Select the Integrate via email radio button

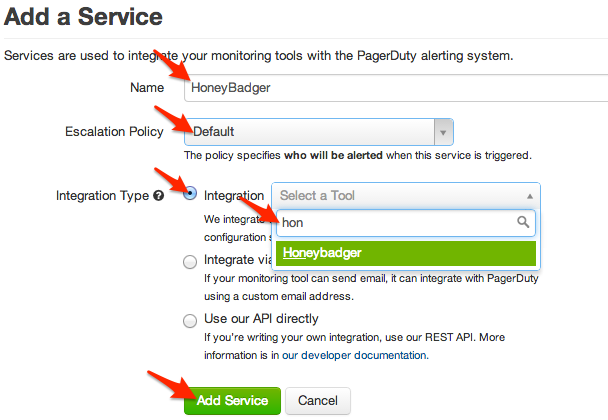[190, 262]
